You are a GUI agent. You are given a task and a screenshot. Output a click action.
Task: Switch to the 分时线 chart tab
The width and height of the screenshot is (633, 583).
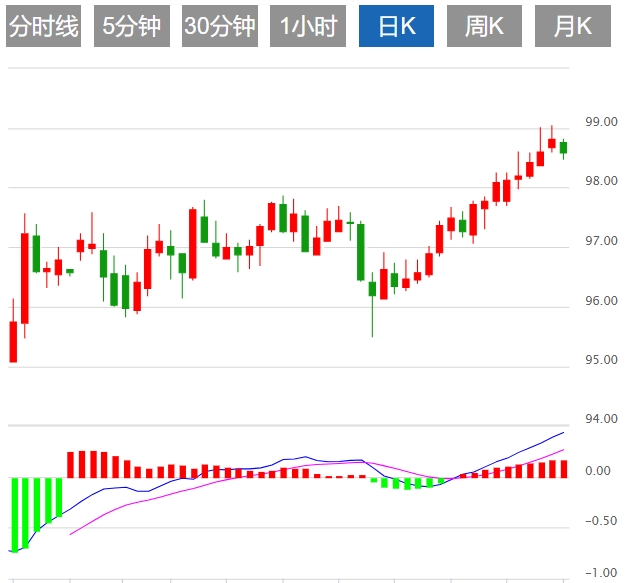44,26
